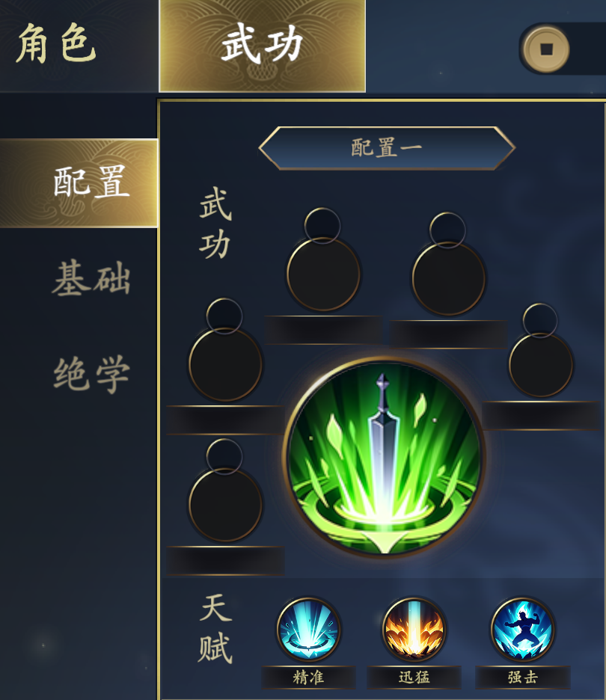This screenshot has height=700, width=606.
Task: Select the far-right empty skill slot
Action: pos(541,365)
